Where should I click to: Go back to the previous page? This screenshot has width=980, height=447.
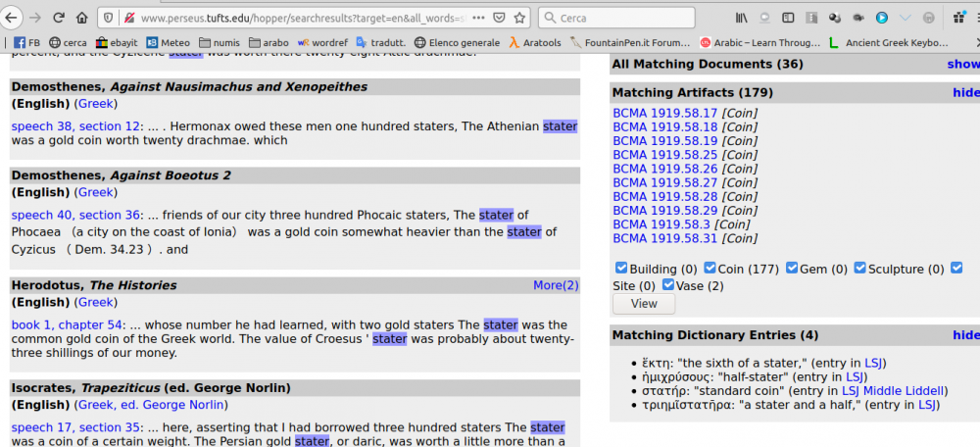(10, 18)
